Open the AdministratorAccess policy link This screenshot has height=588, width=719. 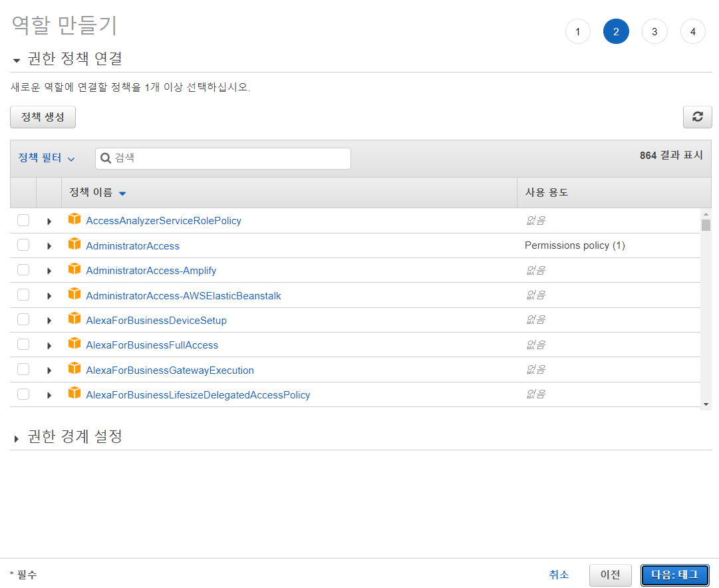pyautogui.click(x=132, y=246)
